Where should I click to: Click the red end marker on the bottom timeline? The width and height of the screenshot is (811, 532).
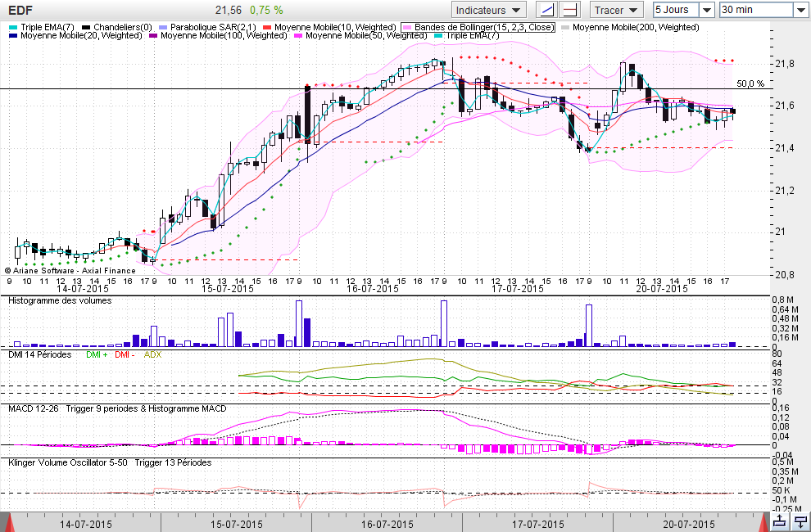pyautogui.click(x=765, y=522)
